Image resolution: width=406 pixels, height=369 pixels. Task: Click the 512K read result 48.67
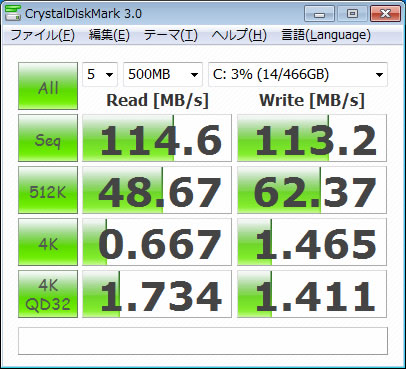pyautogui.click(x=157, y=190)
